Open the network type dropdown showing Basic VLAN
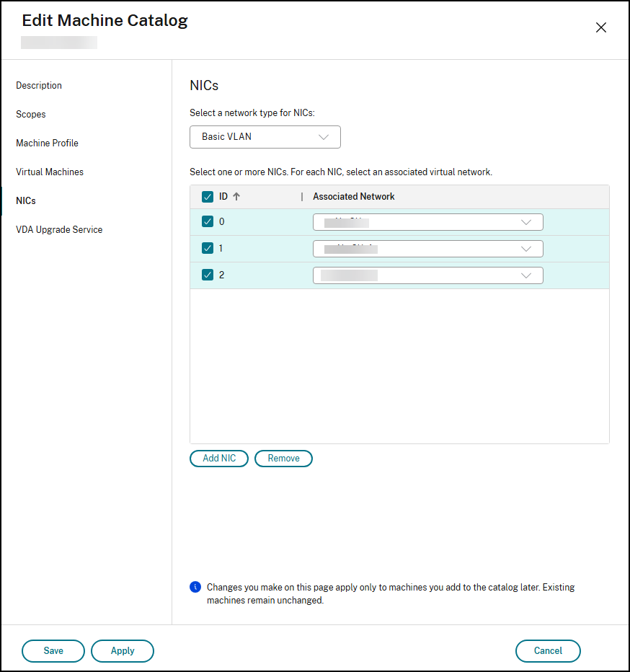The image size is (630, 672). click(x=265, y=137)
